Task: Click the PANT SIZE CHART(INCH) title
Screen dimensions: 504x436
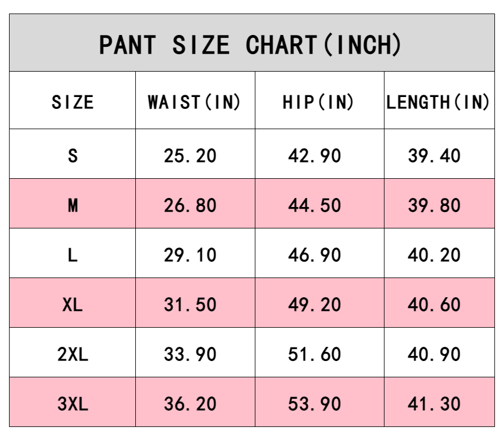Action: 251,45
